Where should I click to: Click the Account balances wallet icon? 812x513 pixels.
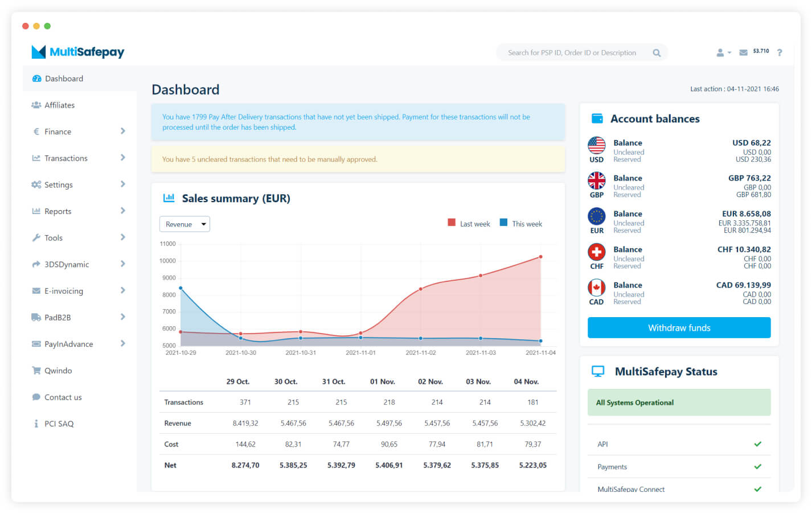[597, 118]
